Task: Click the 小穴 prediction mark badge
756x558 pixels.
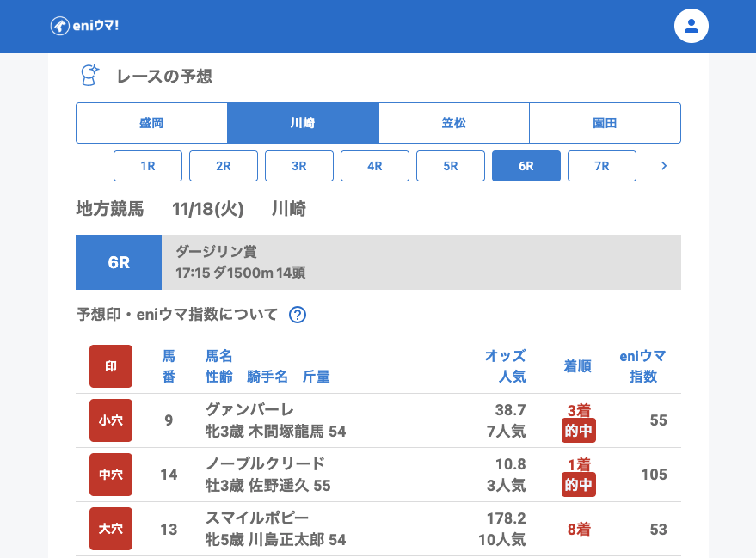Action: [x=111, y=420]
